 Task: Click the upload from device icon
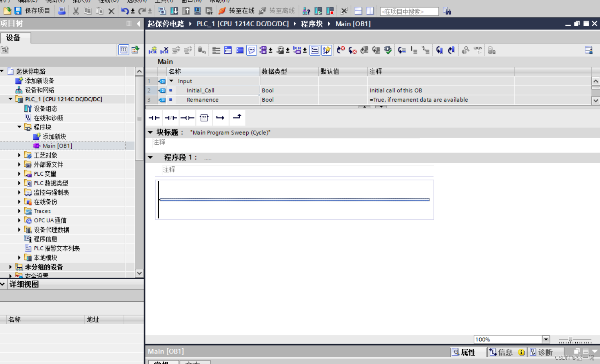(186, 11)
